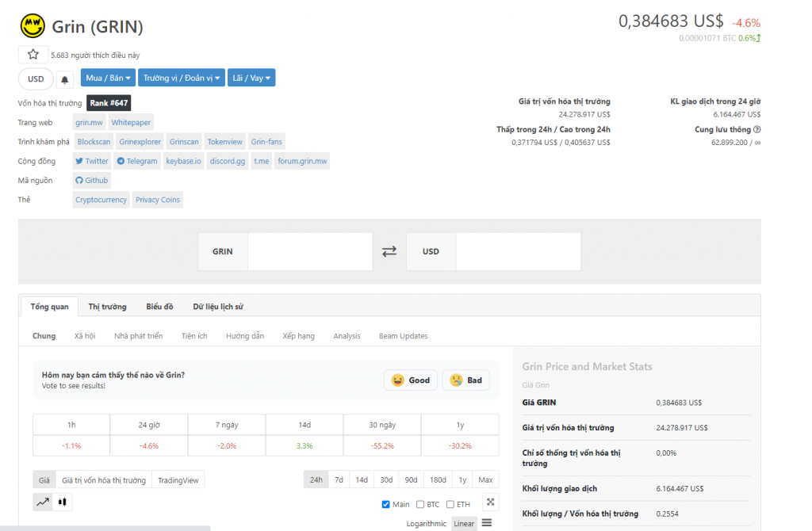Open the Trường vị / Đoản vị dropdown
The image size is (812, 531).
coord(182,78)
